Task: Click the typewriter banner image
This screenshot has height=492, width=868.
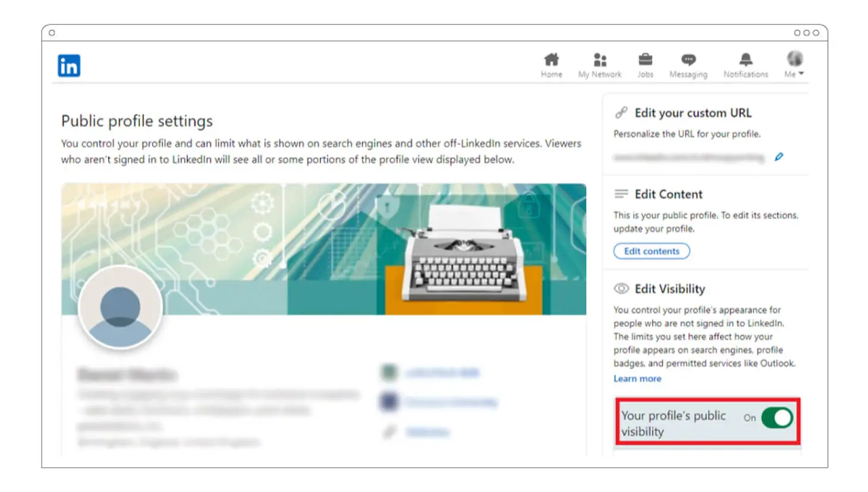Action: coord(323,249)
